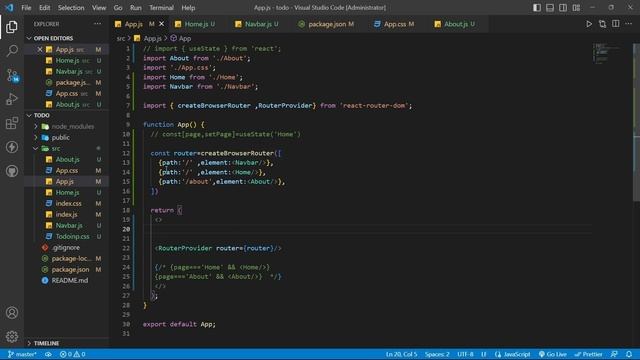Open the notifications bell in status bar
640x360 pixels.
(x=629, y=354)
